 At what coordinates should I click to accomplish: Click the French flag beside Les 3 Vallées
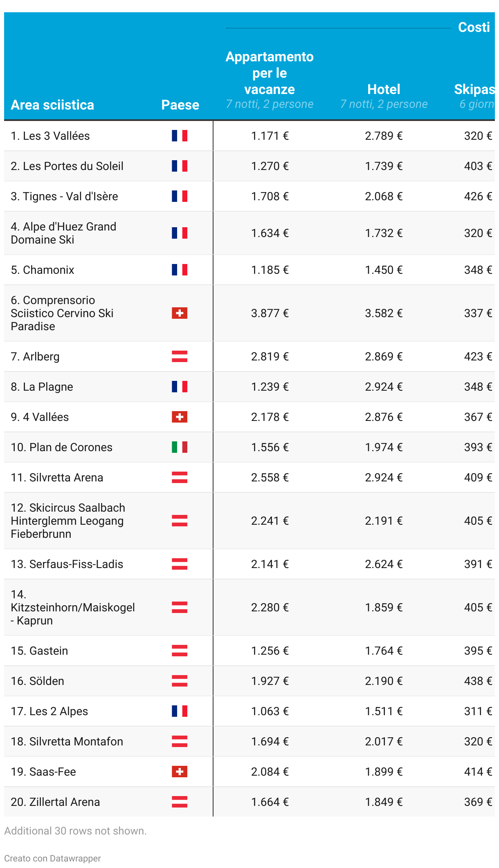(x=180, y=136)
